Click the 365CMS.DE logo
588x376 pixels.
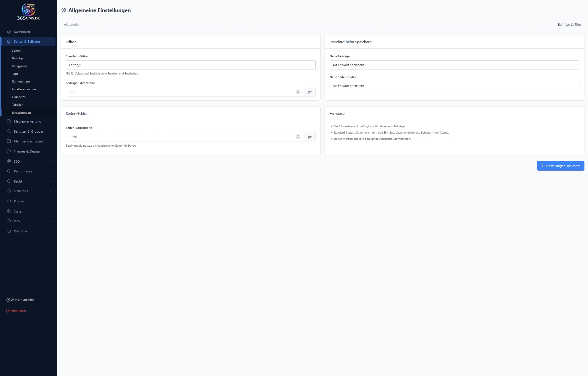pyautogui.click(x=28, y=12)
